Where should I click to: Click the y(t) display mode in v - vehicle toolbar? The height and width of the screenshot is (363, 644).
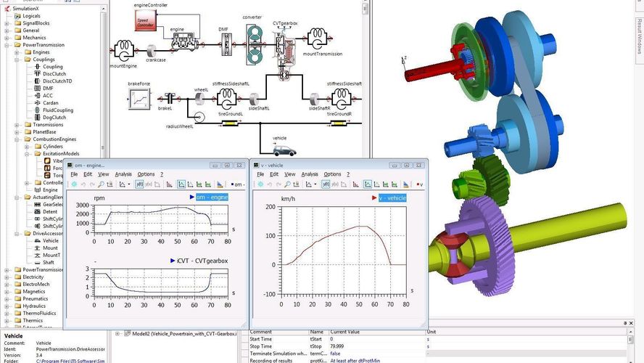pyautogui.click(x=326, y=184)
